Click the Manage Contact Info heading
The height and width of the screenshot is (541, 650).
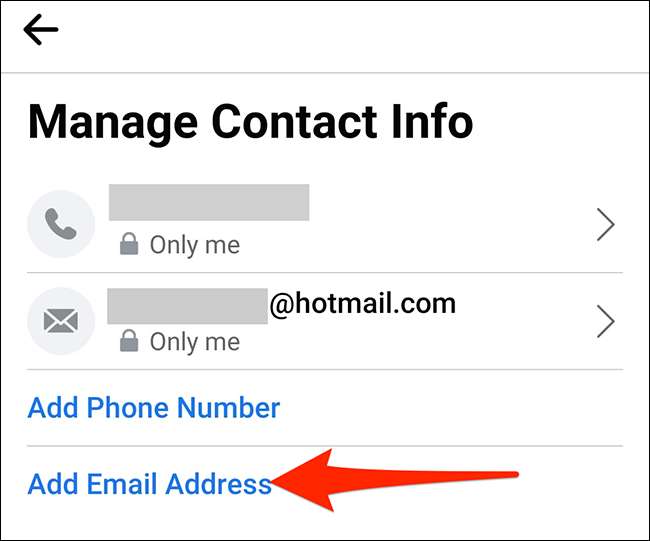click(x=250, y=122)
